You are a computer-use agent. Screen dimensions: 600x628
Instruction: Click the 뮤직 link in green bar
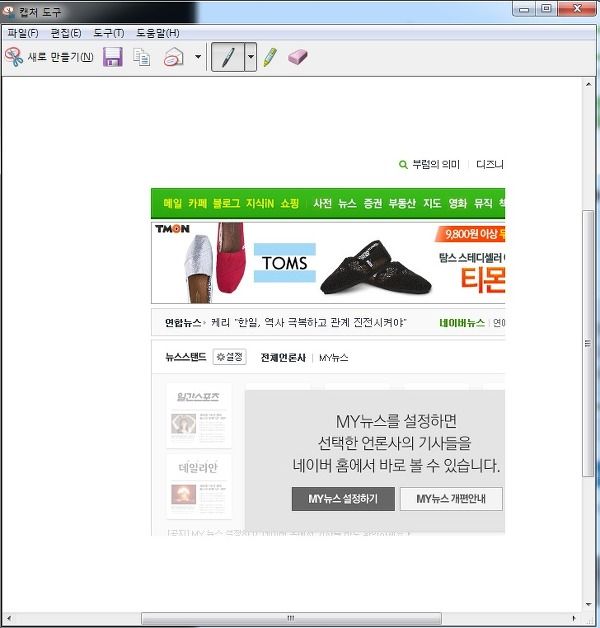(483, 203)
